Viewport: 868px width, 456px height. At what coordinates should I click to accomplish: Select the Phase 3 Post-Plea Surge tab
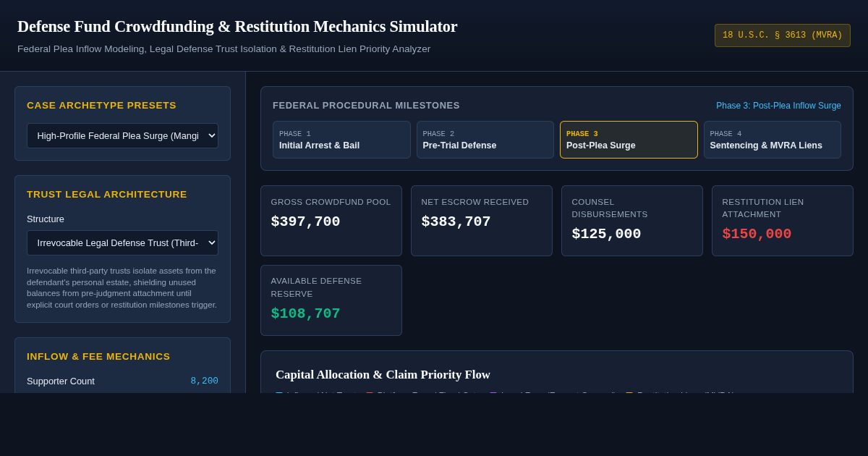coord(629,140)
